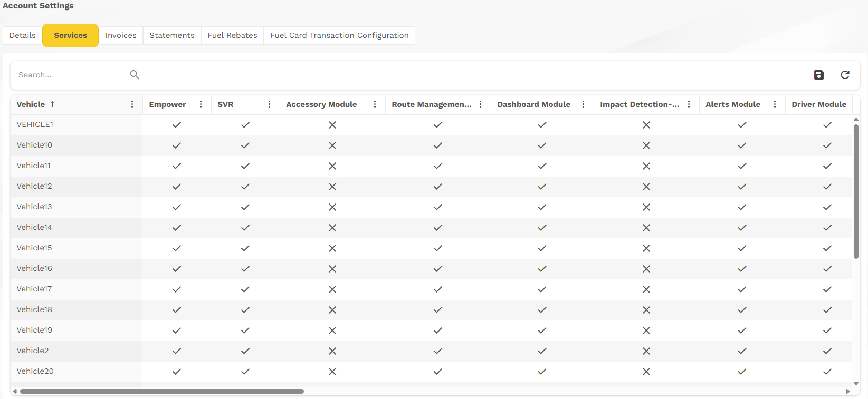Click the Accessory Module header label

tap(321, 104)
